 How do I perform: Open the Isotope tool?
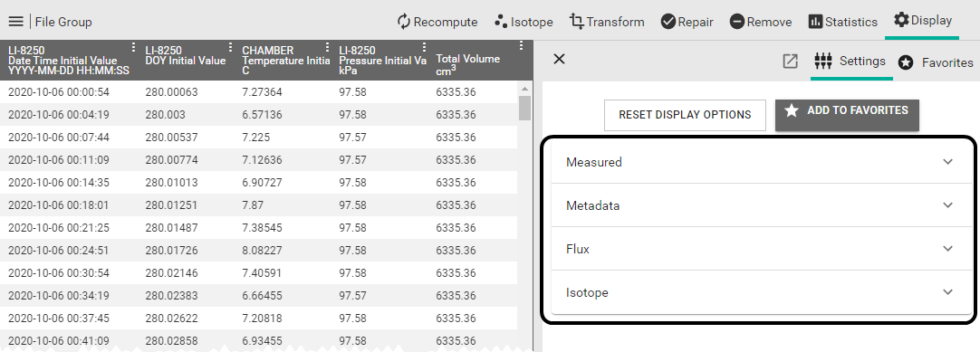524,22
